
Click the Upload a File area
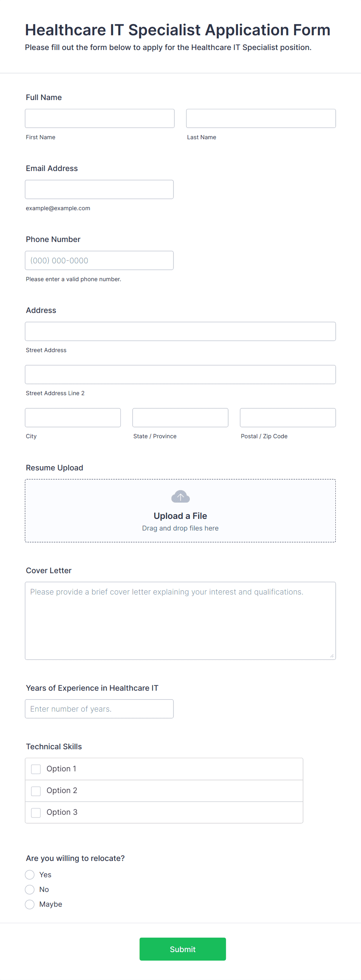[180, 511]
